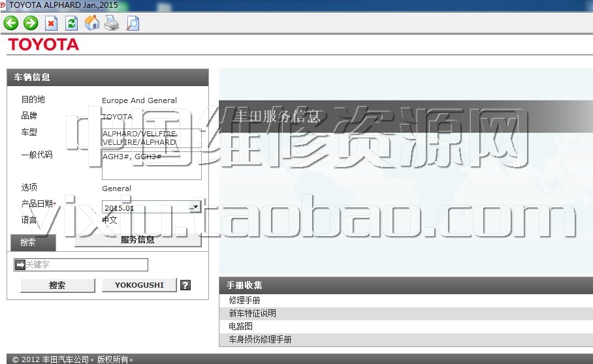Click the 一般代码 label
Viewport: 593px width, 364px height.
[37, 155]
